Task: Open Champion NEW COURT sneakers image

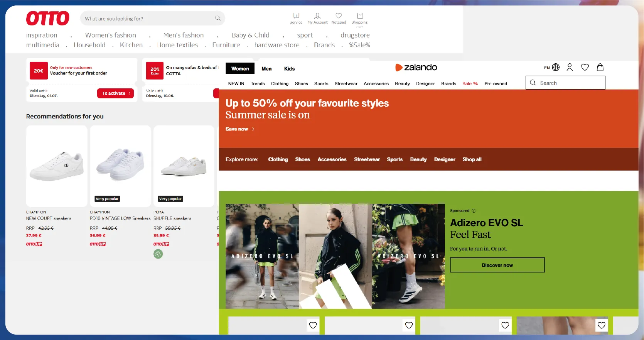Action: [57, 166]
